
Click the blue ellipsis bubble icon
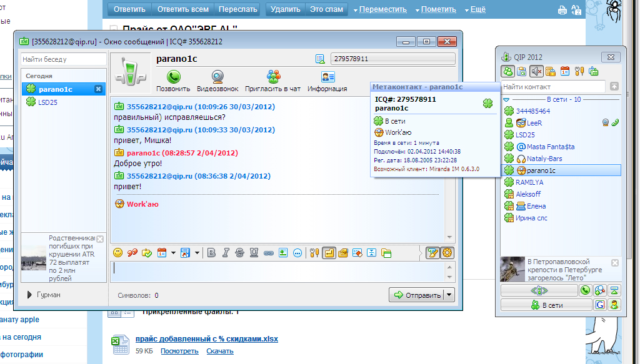[297, 253]
